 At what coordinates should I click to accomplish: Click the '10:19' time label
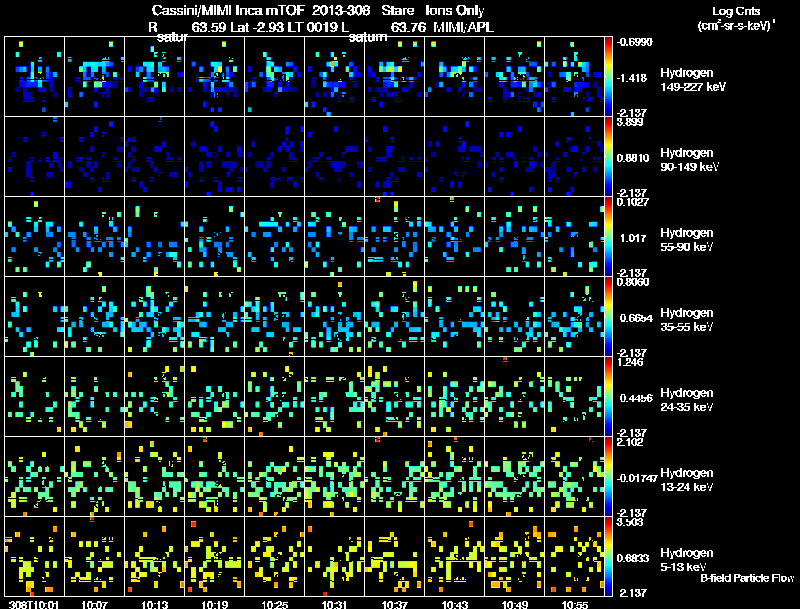215,605
